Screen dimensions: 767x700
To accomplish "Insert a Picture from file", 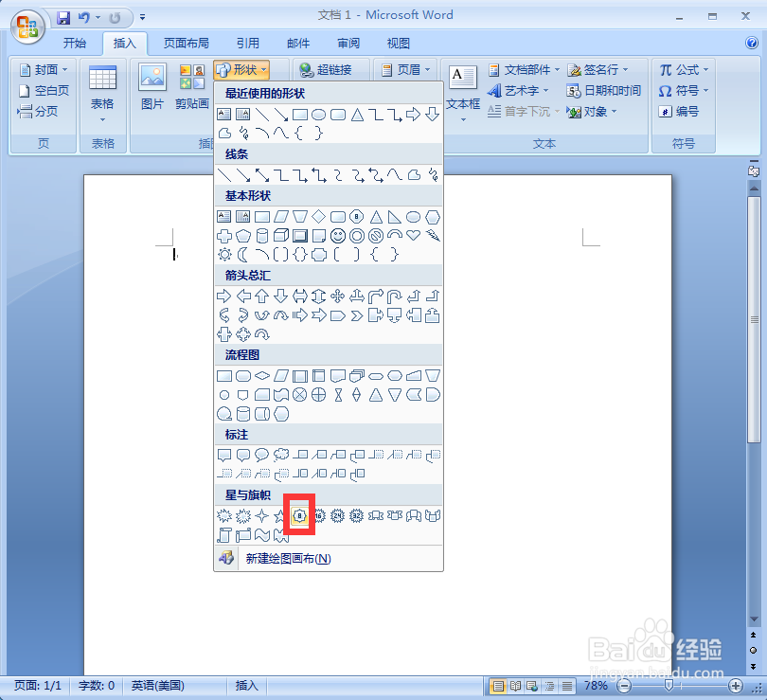I will pyautogui.click(x=152, y=87).
